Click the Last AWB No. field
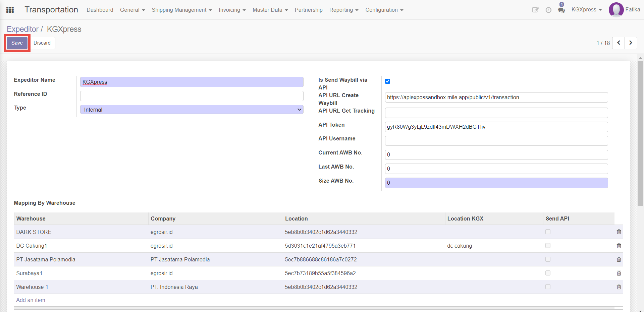The image size is (644, 312). tap(496, 169)
